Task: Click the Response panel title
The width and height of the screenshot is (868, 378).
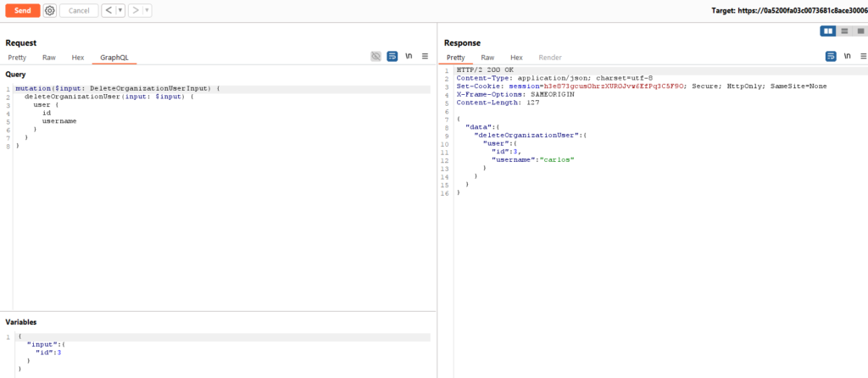Action: click(462, 42)
